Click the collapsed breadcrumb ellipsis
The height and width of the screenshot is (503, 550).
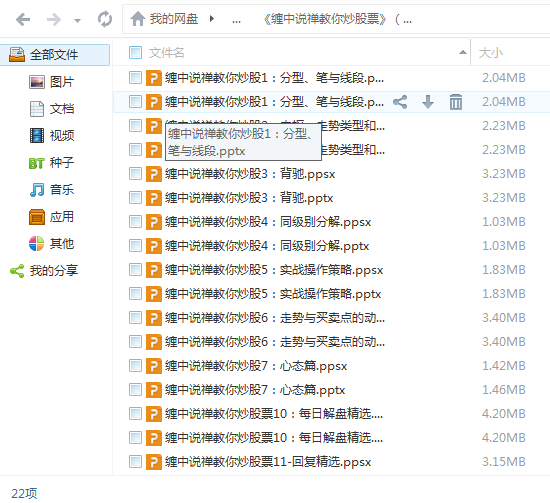236,20
